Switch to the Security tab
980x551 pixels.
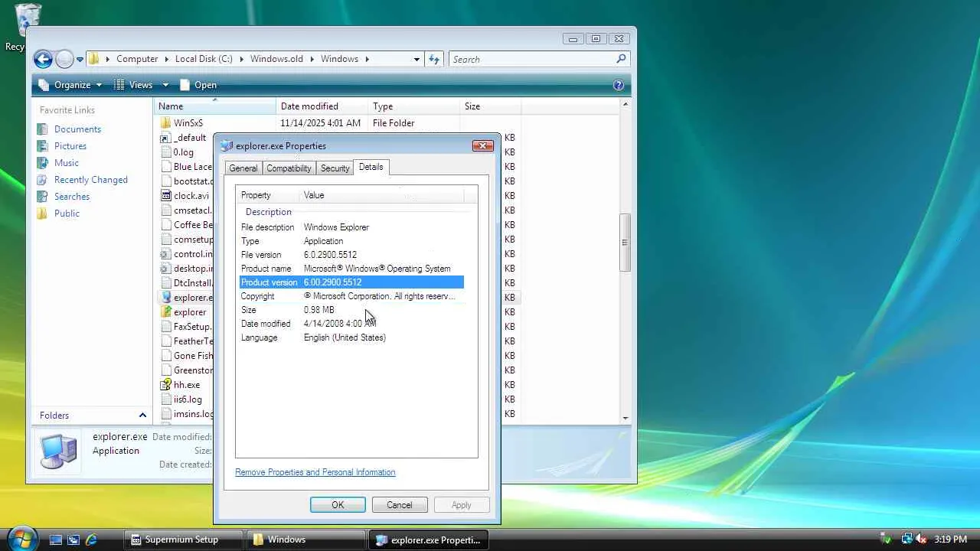tap(335, 168)
